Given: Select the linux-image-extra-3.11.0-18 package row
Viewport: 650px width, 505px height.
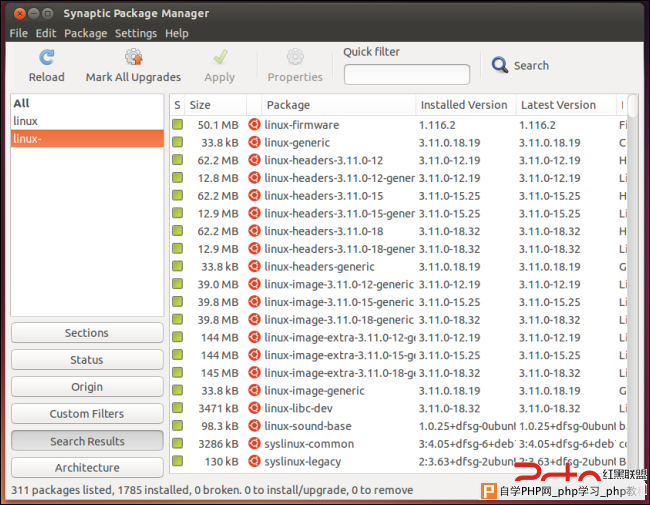Looking at the screenshot, I should [398, 373].
